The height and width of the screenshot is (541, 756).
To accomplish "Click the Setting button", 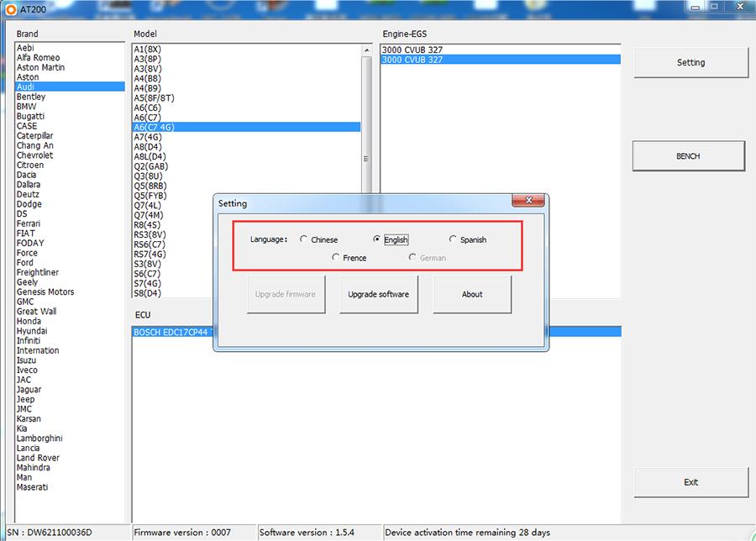I will [690, 62].
